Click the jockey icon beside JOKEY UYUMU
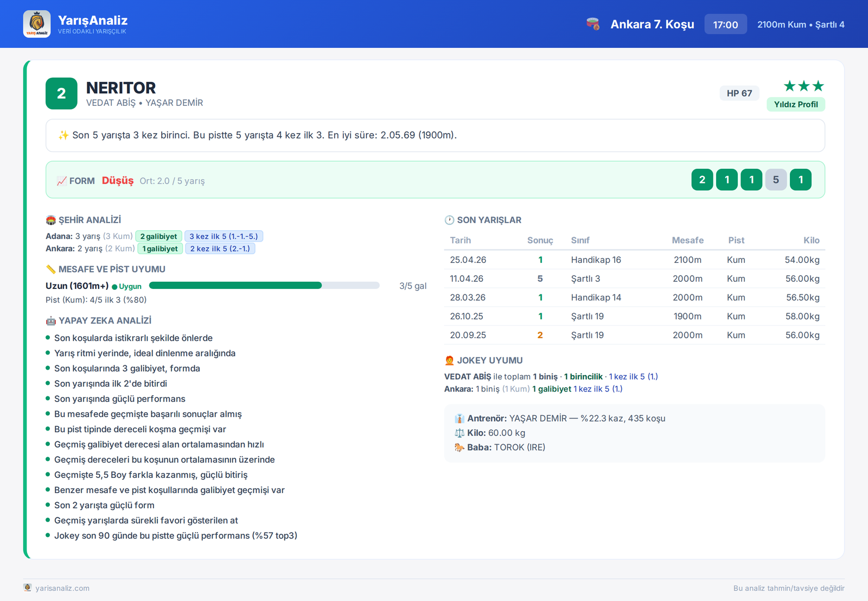The width and height of the screenshot is (868, 601). 449,360
